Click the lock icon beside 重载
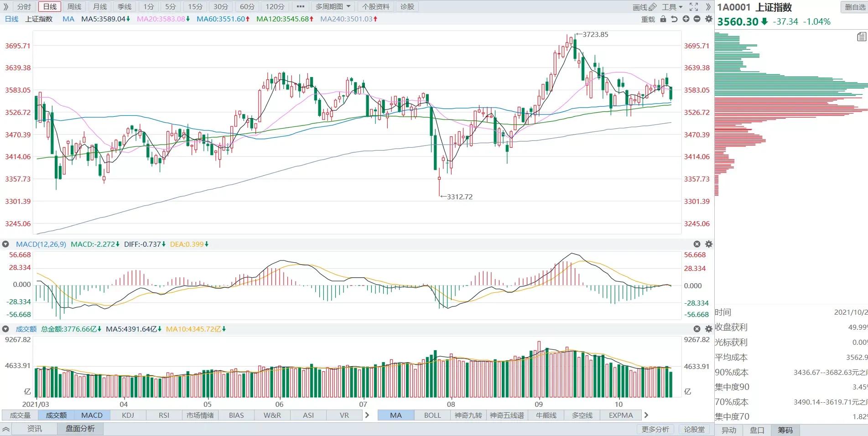The image size is (868, 436). pyautogui.click(x=663, y=19)
